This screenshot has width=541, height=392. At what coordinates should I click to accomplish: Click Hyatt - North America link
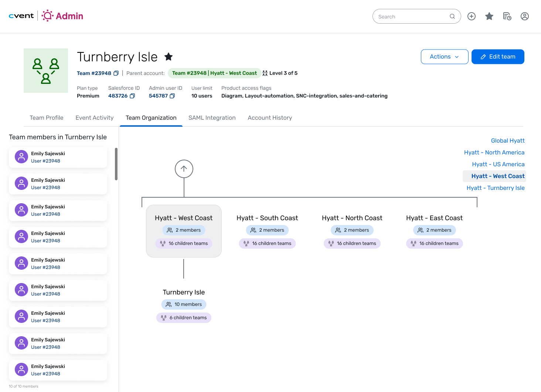494,152
